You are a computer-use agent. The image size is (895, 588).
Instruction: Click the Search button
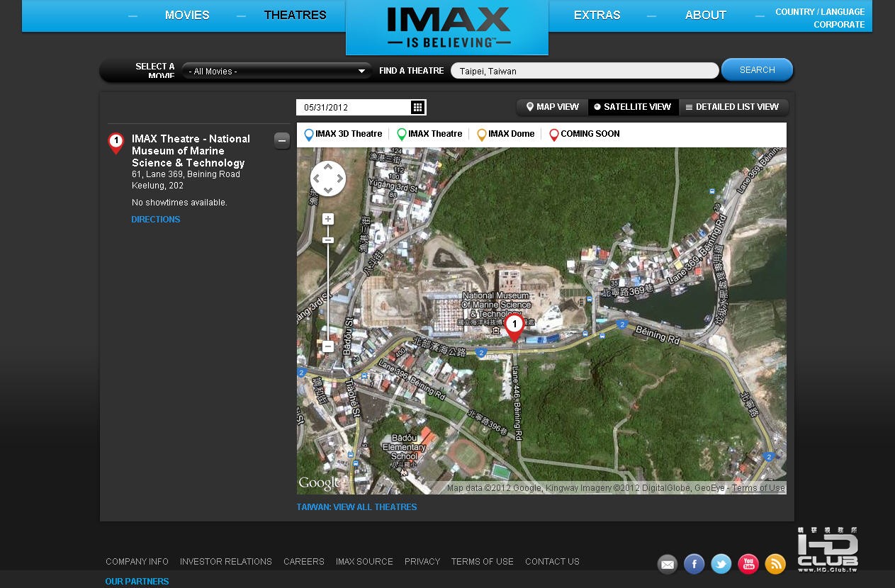point(757,70)
